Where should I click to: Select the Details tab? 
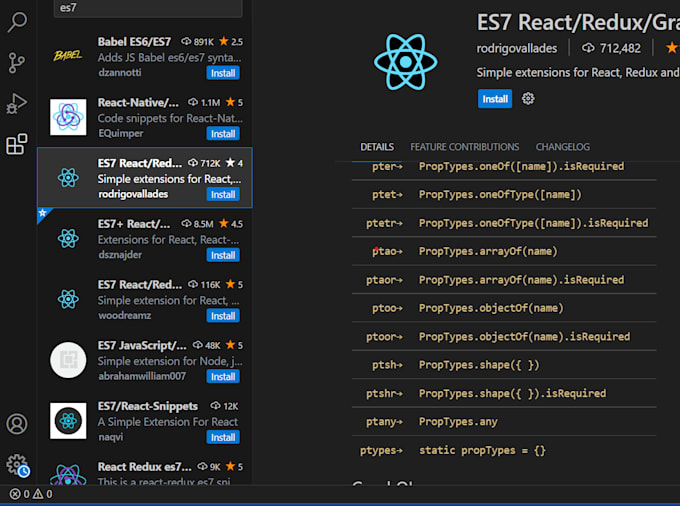[x=377, y=147]
